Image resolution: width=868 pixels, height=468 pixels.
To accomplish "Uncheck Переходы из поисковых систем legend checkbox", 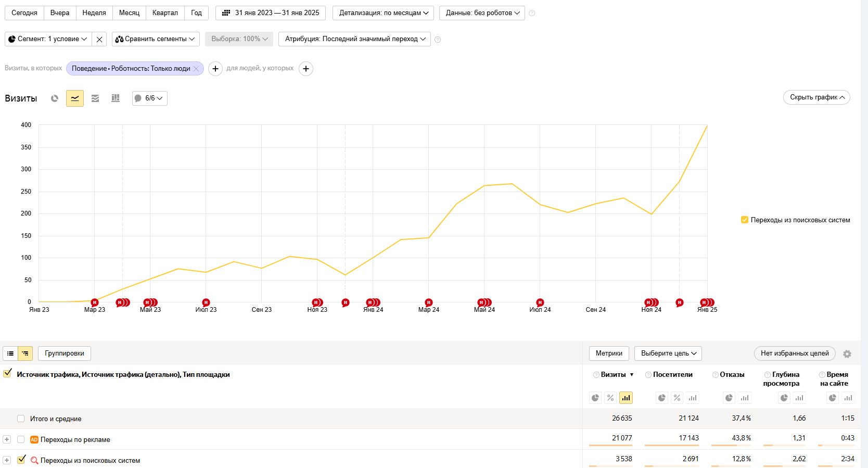I will (745, 220).
